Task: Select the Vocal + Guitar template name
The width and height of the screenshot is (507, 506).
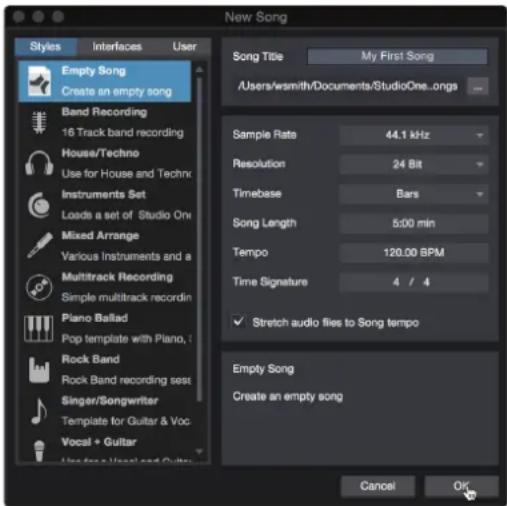Action: [99, 442]
